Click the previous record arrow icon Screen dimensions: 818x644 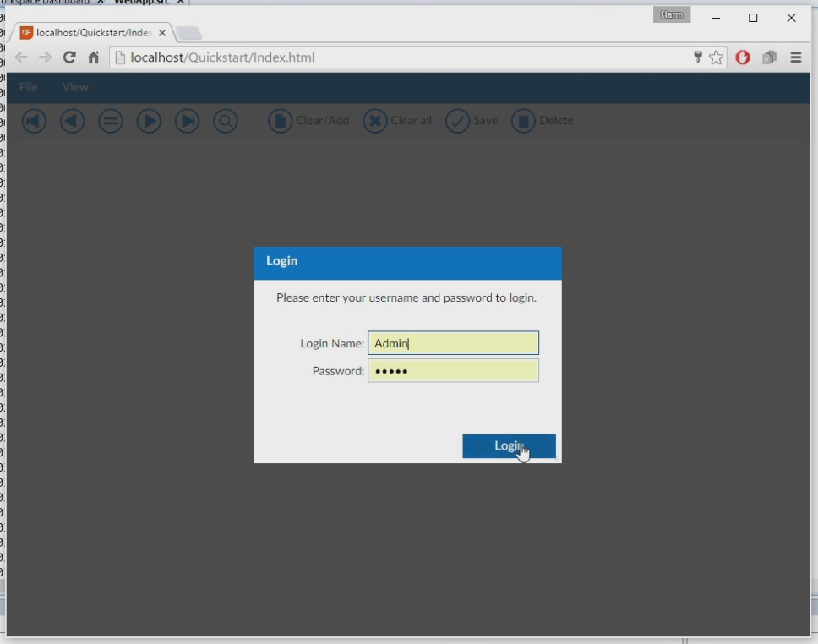73,121
